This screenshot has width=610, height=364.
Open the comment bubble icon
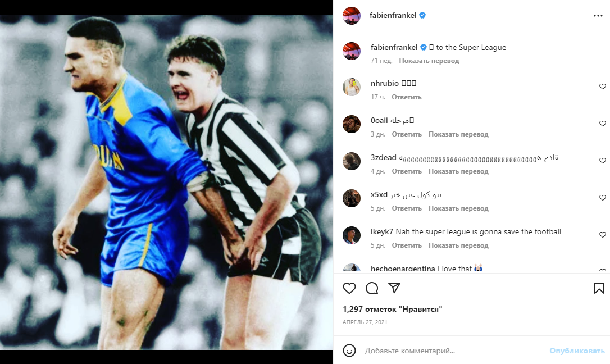pyautogui.click(x=372, y=288)
